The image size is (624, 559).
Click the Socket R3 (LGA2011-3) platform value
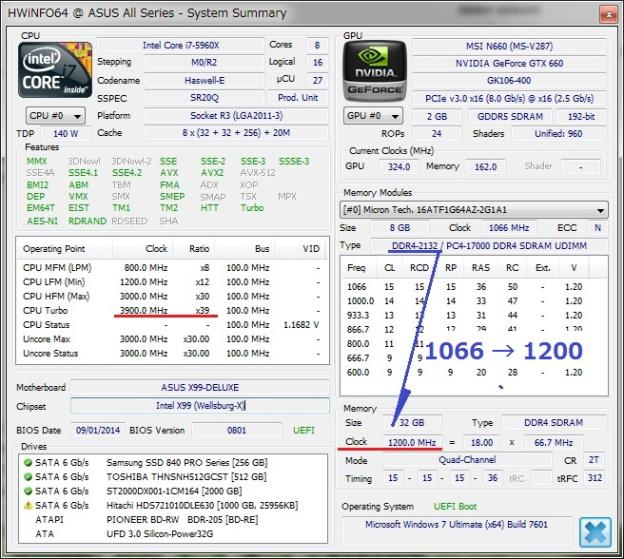coord(236,116)
